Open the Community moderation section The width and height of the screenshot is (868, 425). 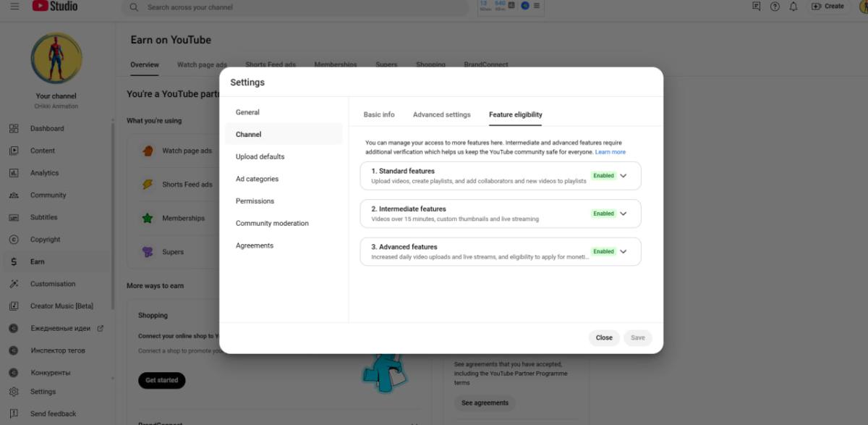pyautogui.click(x=284, y=223)
